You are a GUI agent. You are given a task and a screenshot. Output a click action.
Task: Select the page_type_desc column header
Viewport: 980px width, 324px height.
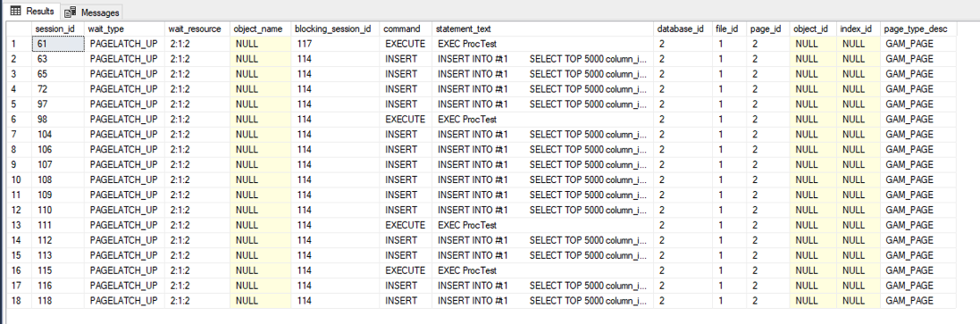pyautogui.click(x=918, y=29)
